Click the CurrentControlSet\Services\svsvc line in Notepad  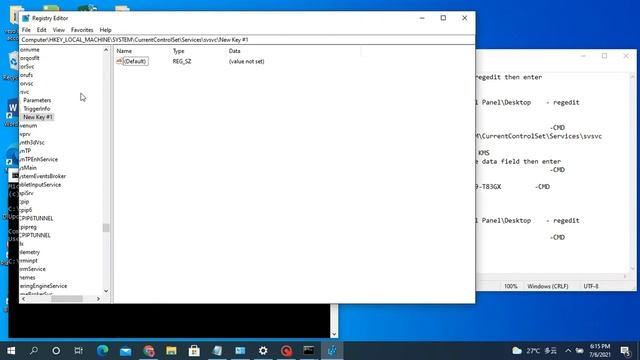[539, 136]
